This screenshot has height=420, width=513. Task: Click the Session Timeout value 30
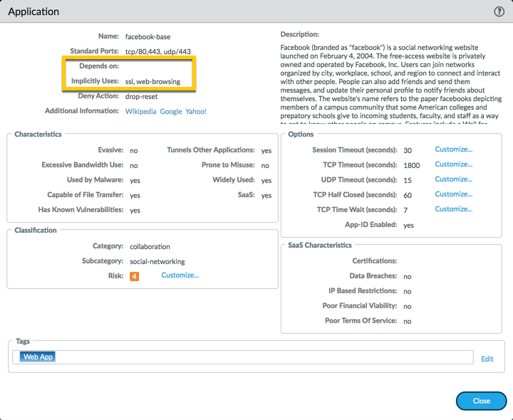[x=408, y=151]
